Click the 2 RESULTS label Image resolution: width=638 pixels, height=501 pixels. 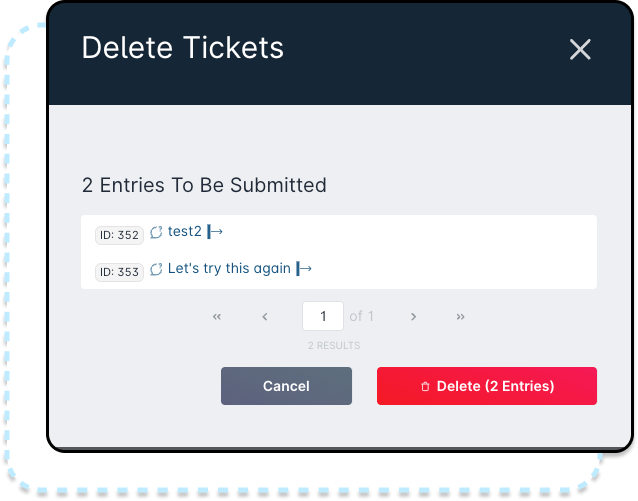[334, 346]
